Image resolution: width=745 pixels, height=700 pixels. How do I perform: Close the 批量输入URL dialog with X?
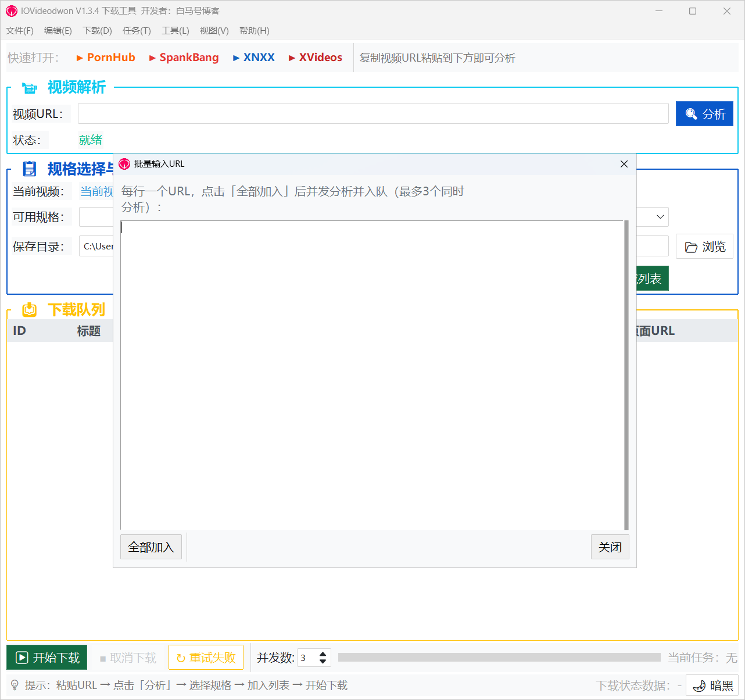(624, 164)
